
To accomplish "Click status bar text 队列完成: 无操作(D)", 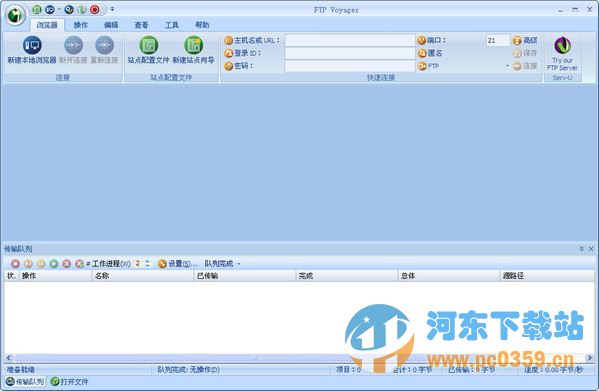I will [188, 370].
